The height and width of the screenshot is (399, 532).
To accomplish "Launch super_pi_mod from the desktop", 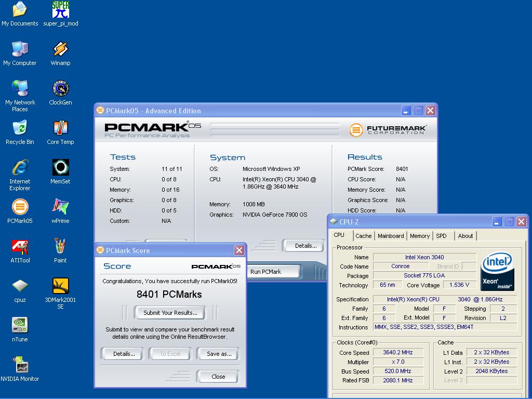I will 60,14.
